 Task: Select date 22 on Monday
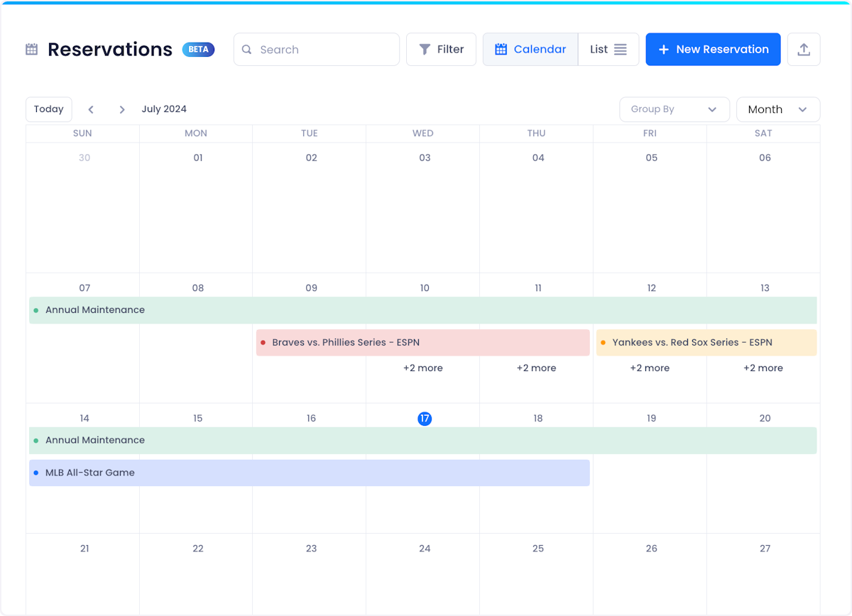click(x=198, y=549)
